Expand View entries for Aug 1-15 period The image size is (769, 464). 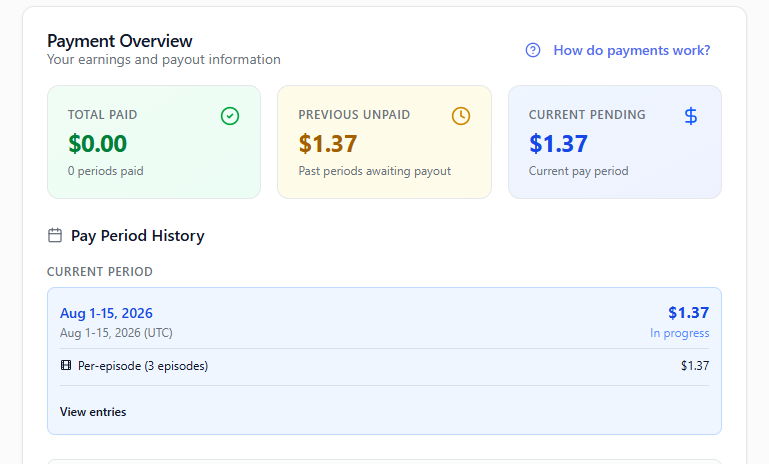pyautogui.click(x=93, y=412)
